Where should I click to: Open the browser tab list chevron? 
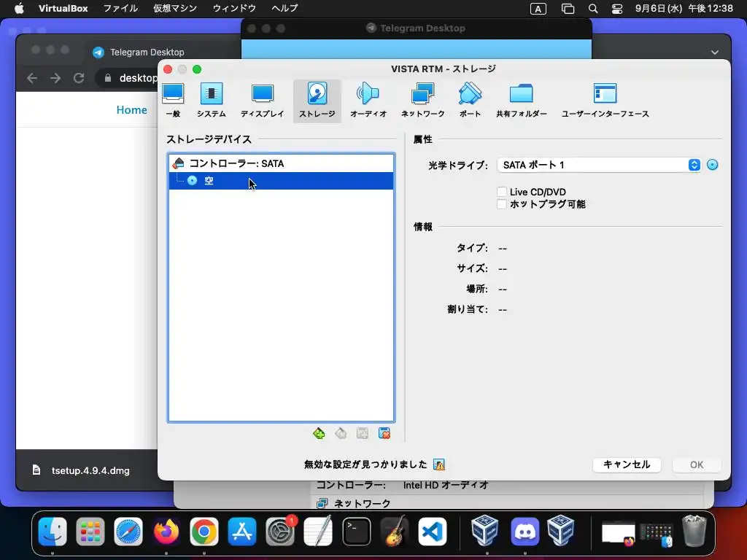pyautogui.click(x=715, y=52)
